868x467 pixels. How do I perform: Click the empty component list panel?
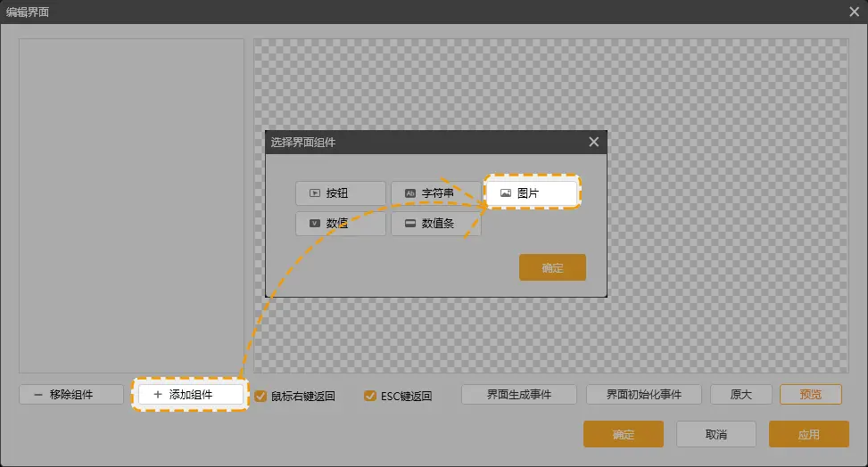131,205
